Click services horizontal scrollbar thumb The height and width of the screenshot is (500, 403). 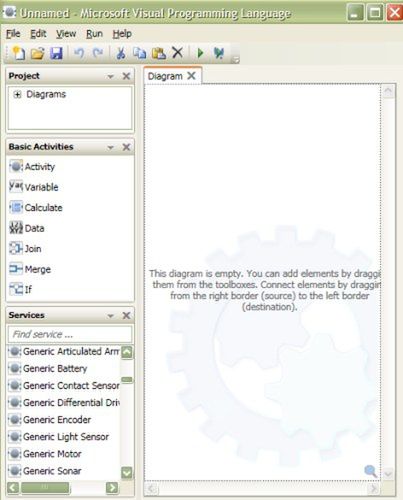[x=45, y=487]
